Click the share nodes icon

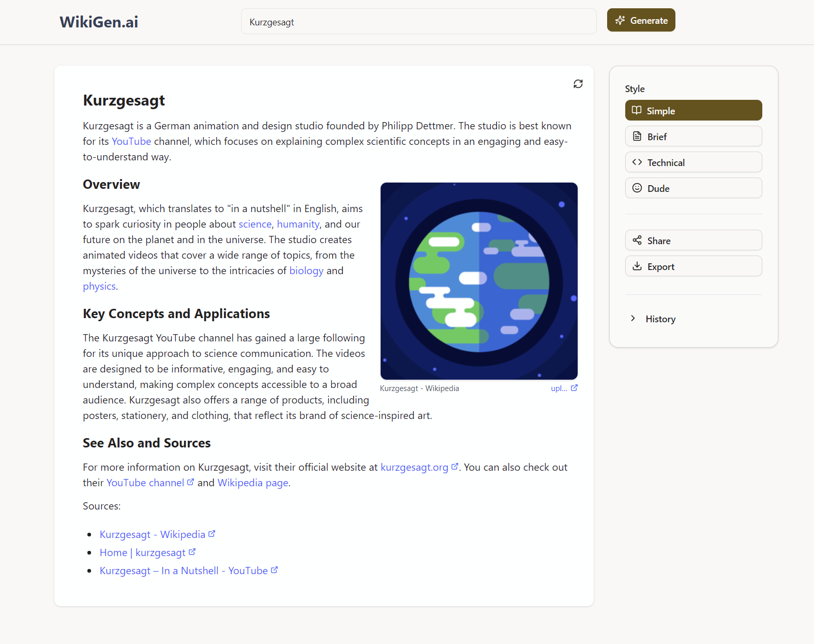pos(637,240)
